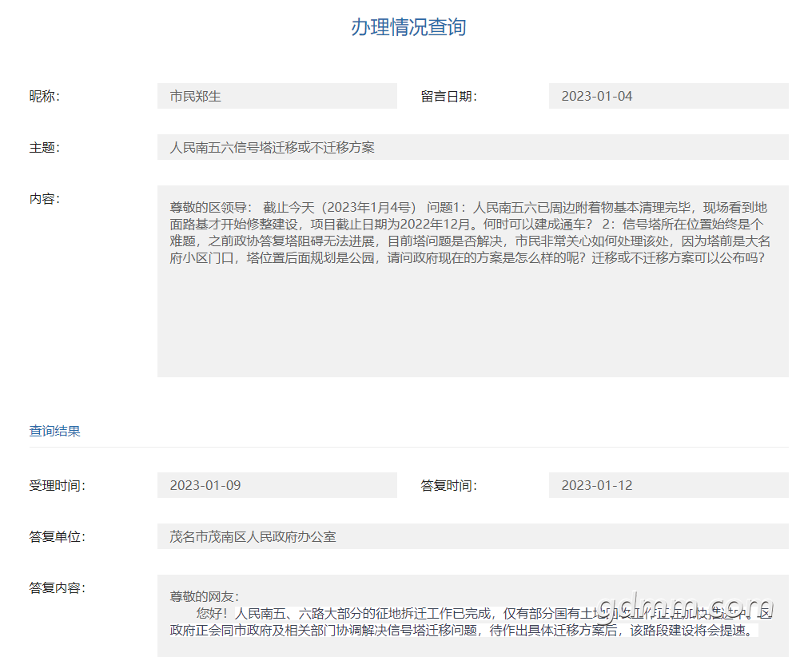The width and height of the screenshot is (812, 657).
Task: Click inside the 内容 message text area
Action: click(x=472, y=320)
